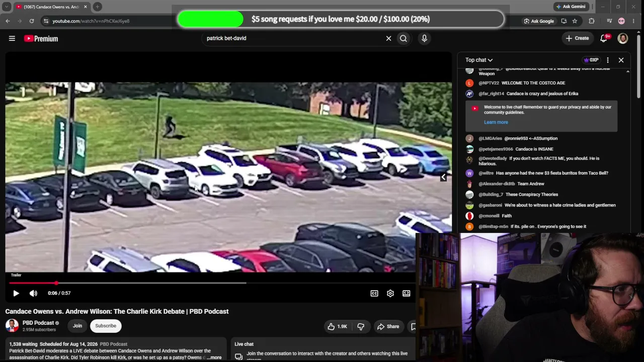This screenshot has width=644, height=362.
Task: Open the browser extensions puzzle icon
Action: (592, 21)
